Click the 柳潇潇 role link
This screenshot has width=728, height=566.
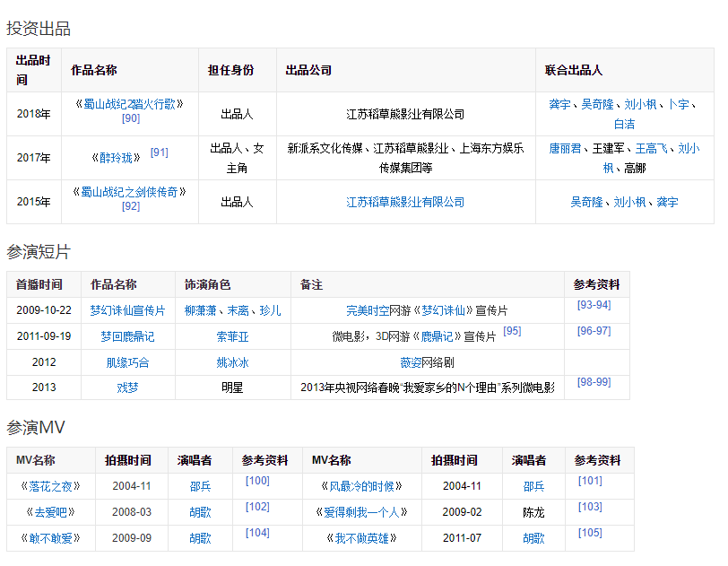click(201, 310)
